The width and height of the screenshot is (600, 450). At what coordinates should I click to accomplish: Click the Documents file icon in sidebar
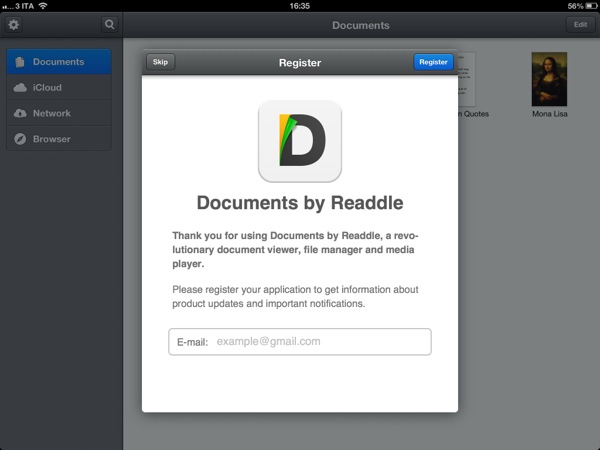(20, 62)
